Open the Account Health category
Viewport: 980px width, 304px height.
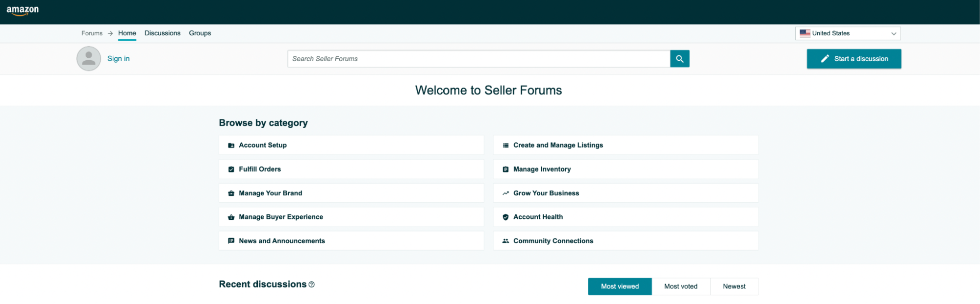tap(626, 217)
